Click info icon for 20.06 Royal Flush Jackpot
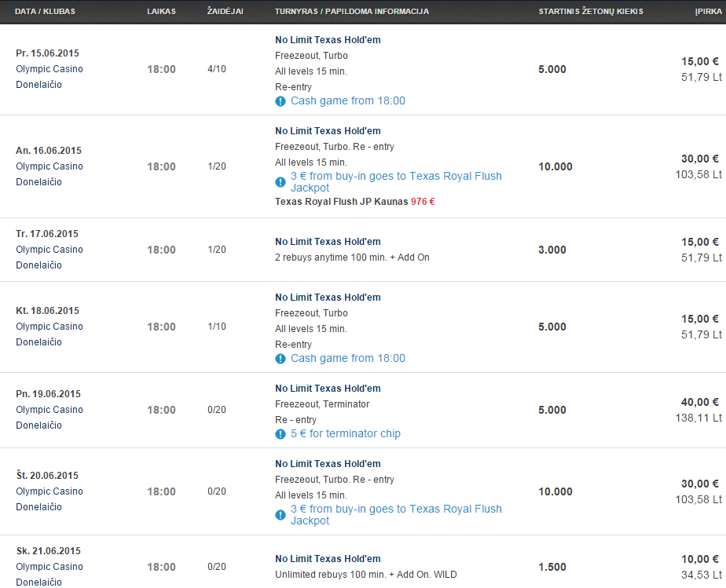The height and width of the screenshot is (588, 726). 280,515
